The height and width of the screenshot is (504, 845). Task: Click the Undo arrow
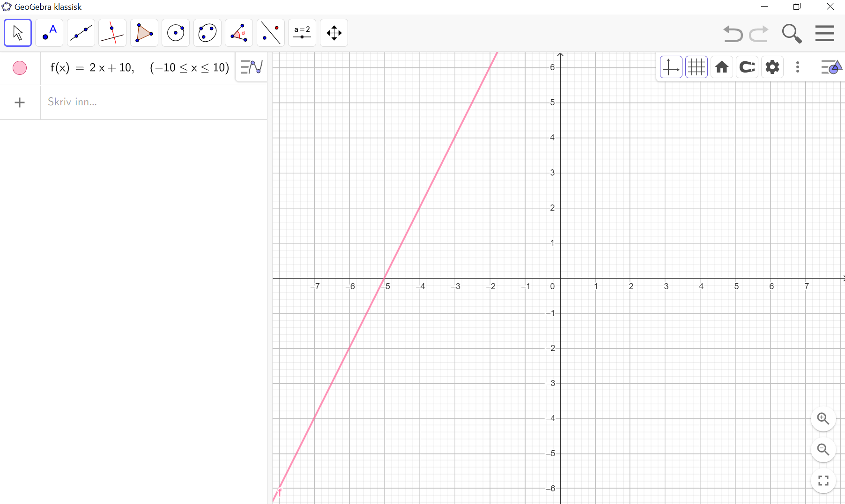733,34
